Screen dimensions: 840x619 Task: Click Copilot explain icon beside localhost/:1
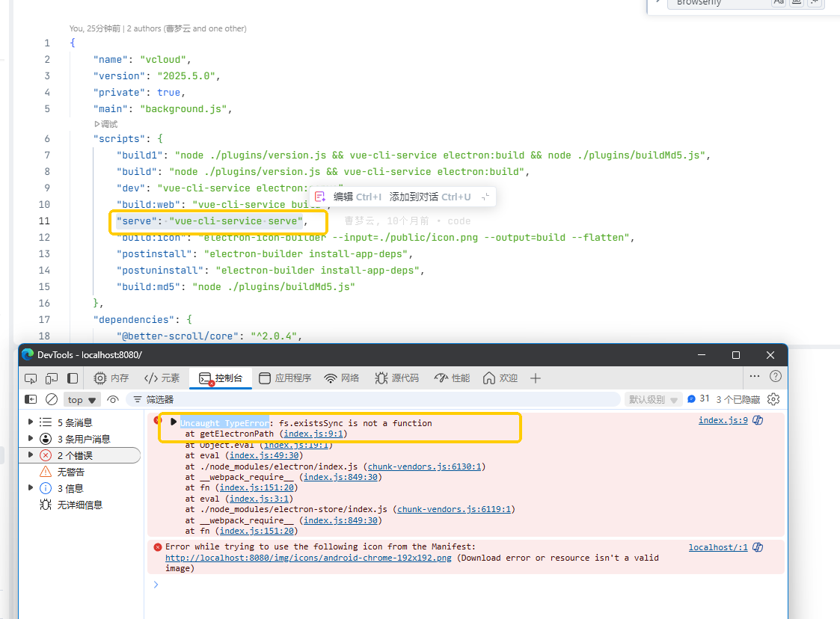coord(758,547)
